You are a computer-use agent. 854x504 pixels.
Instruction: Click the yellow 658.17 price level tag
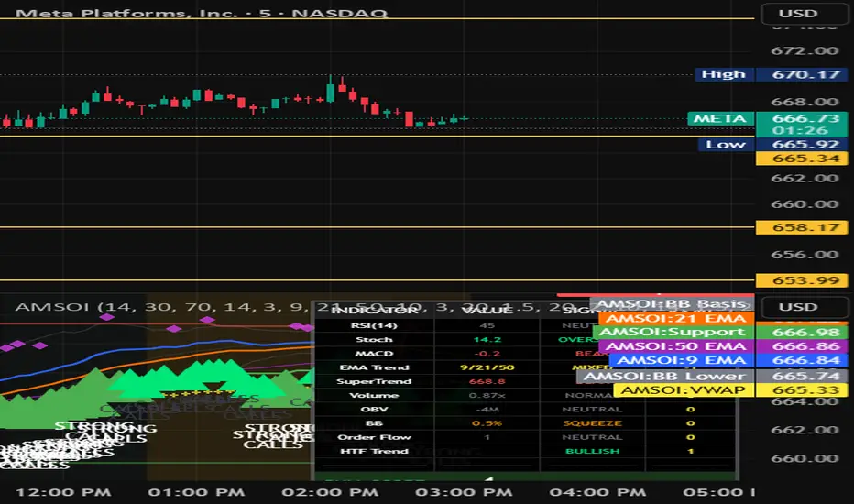(x=802, y=227)
